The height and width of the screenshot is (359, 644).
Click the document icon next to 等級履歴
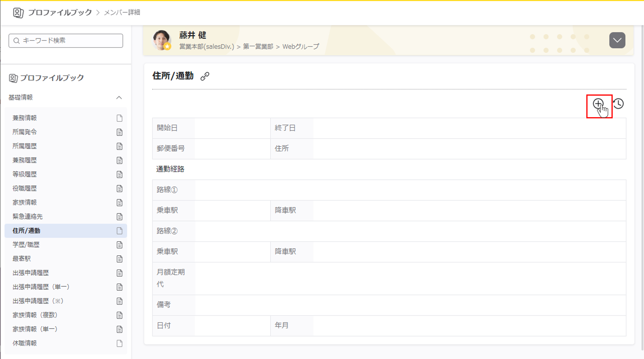tap(119, 174)
